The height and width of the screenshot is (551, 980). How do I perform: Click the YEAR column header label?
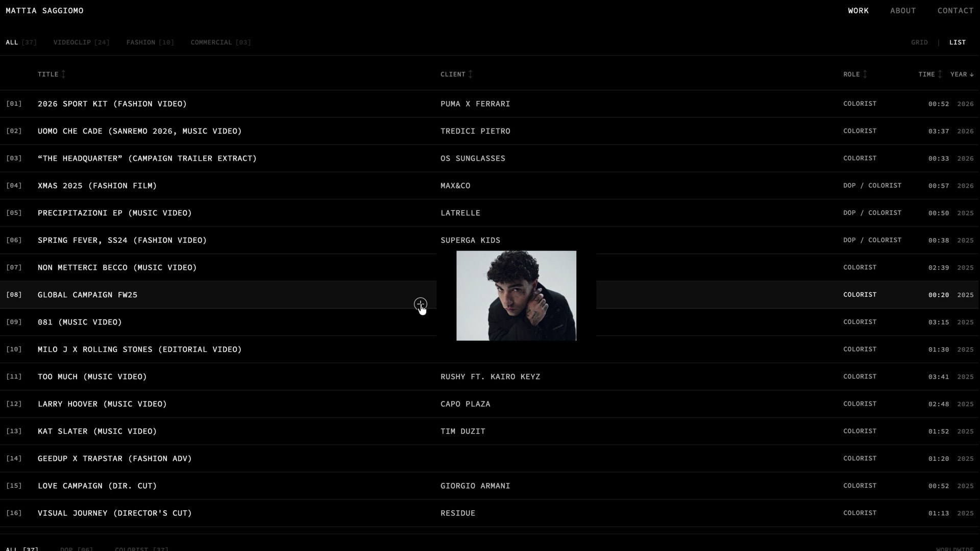click(959, 74)
